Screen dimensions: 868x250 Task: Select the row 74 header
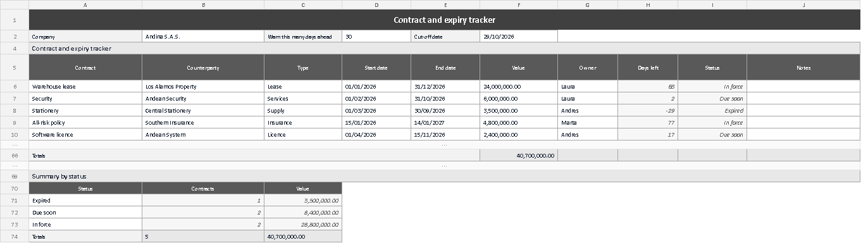[15, 236]
